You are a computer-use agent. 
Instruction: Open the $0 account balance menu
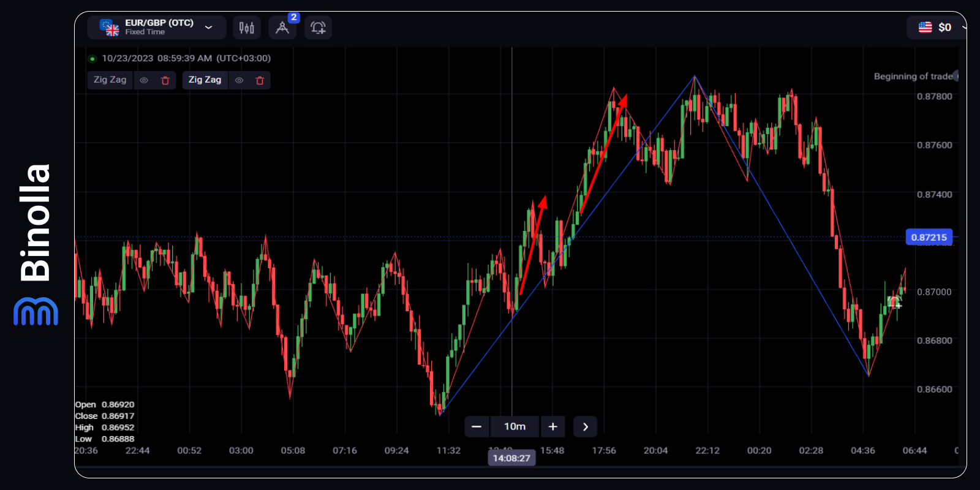(937, 28)
